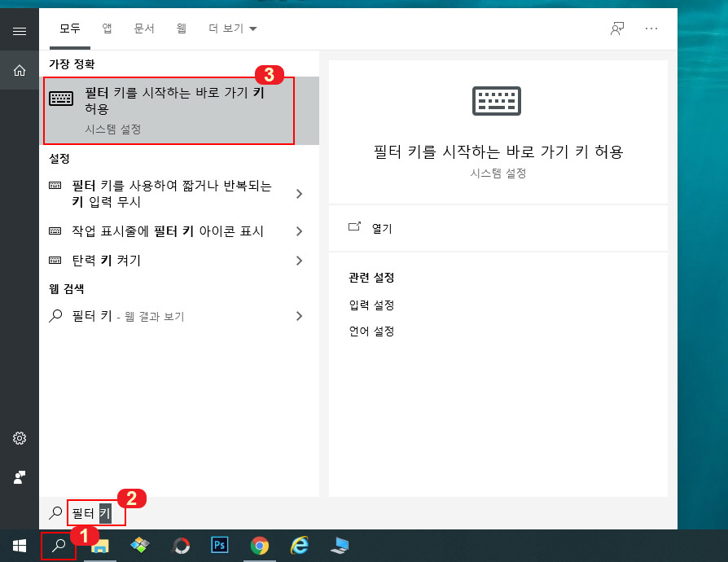
Task: Switch to the 문서 tab
Action: point(143,28)
